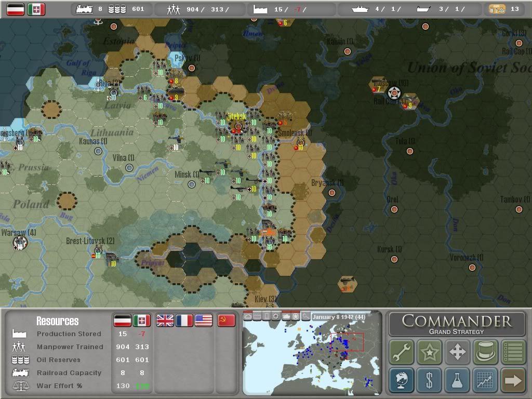Open the dollar sign purchase button
This screenshot has height=399, width=532.
click(429, 380)
